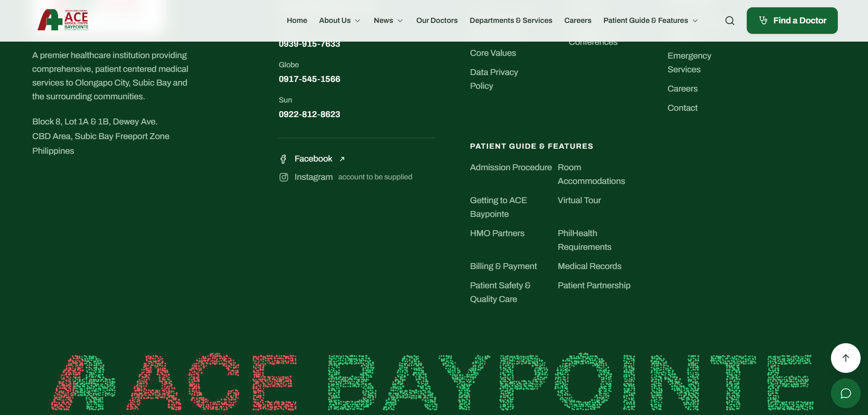Click the ACE Baypointe logo in header

(x=63, y=20)
